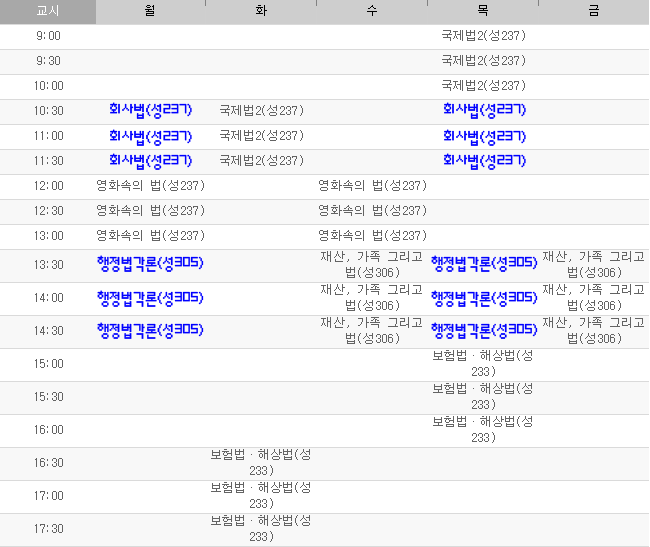Select 국제법2(성237) Tuesday 11:00
The height and width of the screenshot is (547, 650).
pos(262,136)
